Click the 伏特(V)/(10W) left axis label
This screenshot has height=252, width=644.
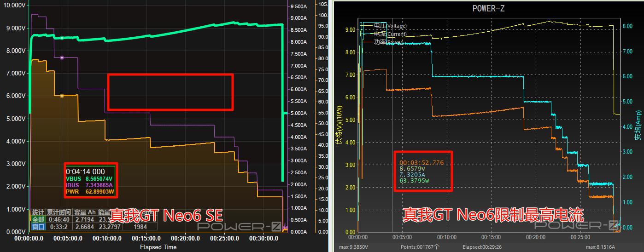(x=340, y=125)
